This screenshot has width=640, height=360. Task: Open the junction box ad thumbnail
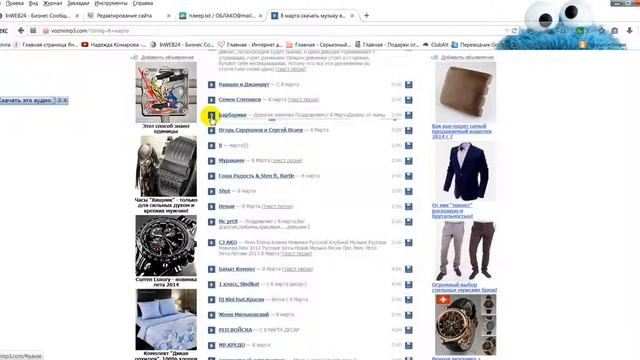click(x=166, y=92)
